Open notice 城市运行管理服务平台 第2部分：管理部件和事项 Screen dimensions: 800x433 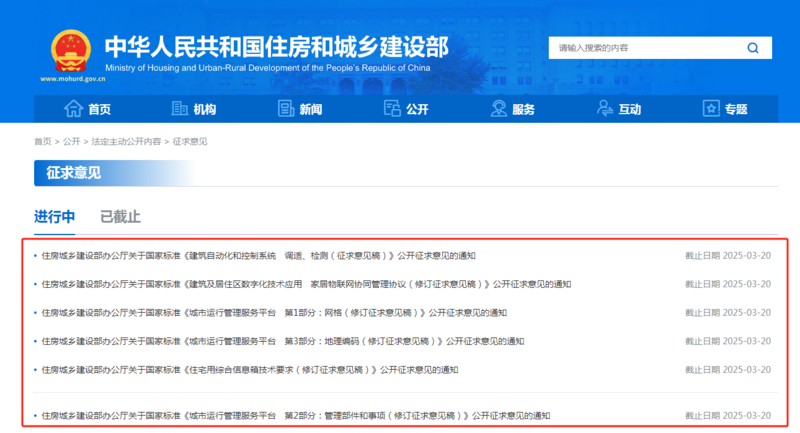tap(295, 416)
